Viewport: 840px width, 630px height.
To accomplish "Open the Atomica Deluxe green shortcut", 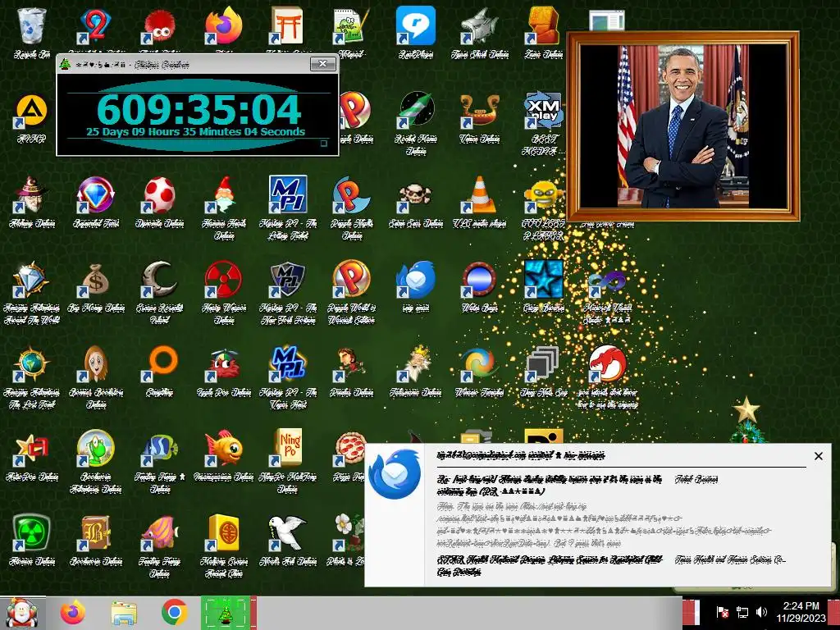I will tap(32, 533).
